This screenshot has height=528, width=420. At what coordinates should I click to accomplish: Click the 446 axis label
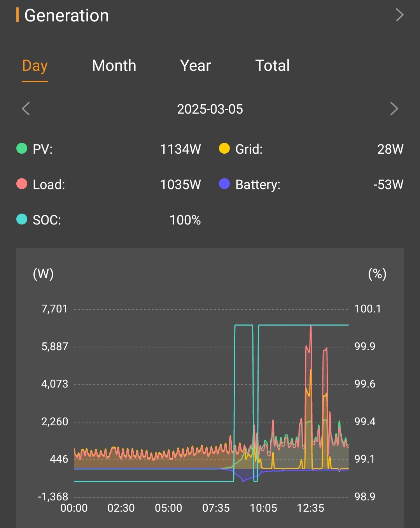point(59,459)
